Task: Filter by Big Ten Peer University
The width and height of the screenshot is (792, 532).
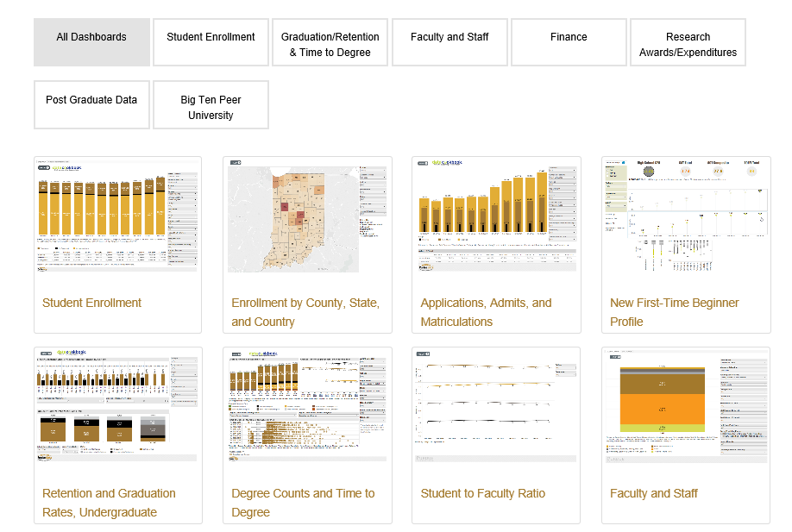Action: click(211, 105)
